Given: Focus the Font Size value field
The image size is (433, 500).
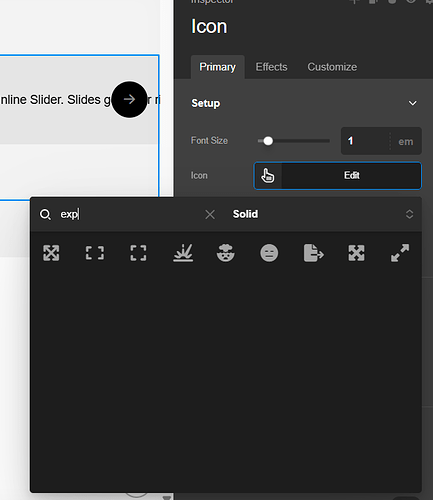Looking at the screenshot, I should point(365,141).
